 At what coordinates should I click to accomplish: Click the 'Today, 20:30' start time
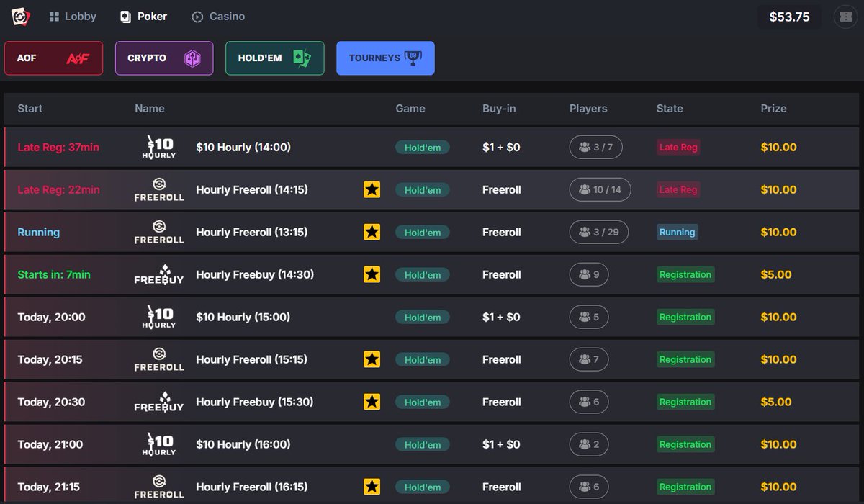coord(51,402)
